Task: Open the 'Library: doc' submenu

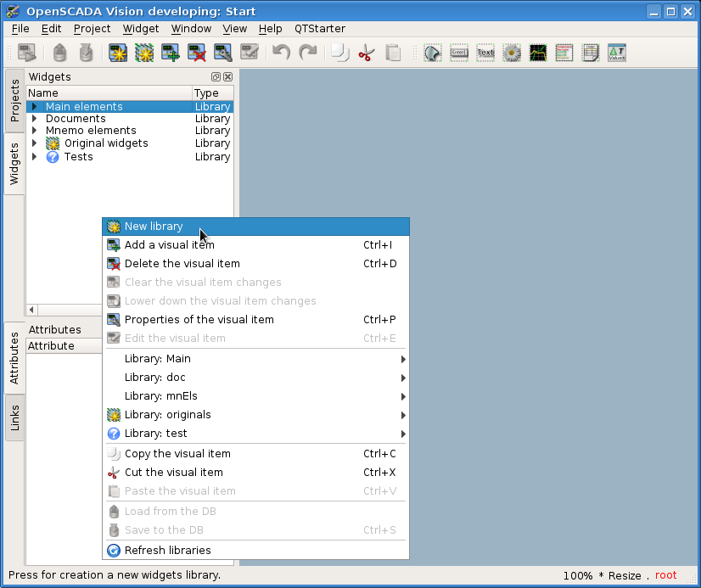Action: pos(255,378)
